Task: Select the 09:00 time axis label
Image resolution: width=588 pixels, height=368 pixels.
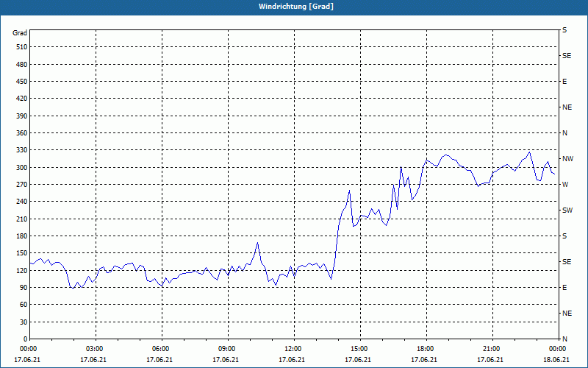Action: click(x=227, y=349)
